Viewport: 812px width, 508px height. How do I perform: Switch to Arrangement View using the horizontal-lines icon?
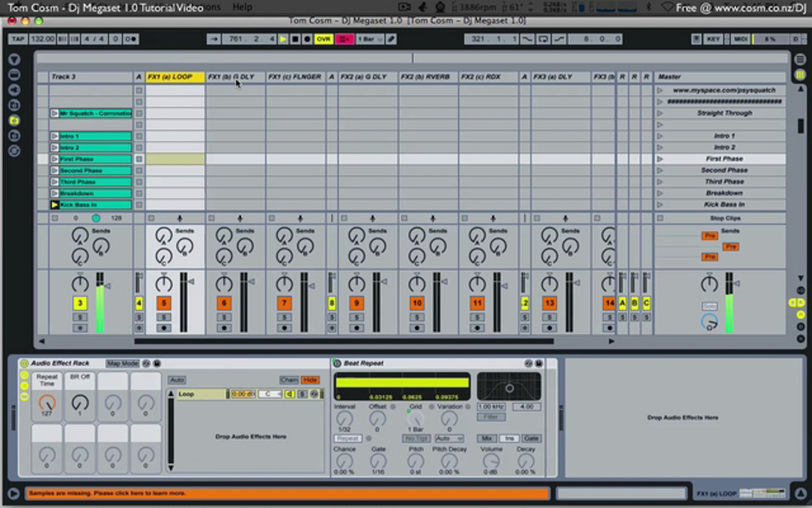click(x=800, y=60)
